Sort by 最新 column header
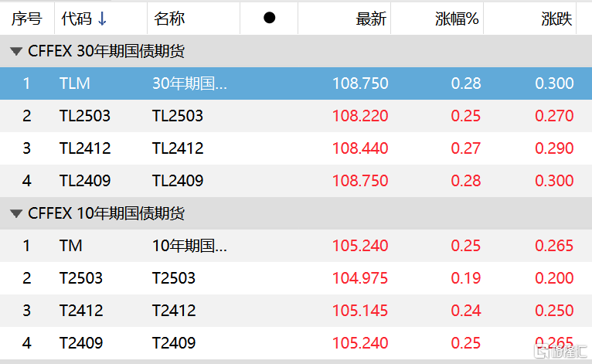The height and width of the screenshot is (364, 592). click(x=371, y=19)
